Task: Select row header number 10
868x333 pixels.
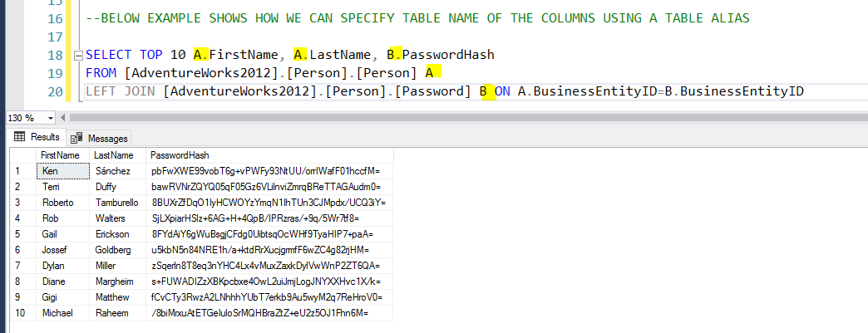Action: (23, 313)
